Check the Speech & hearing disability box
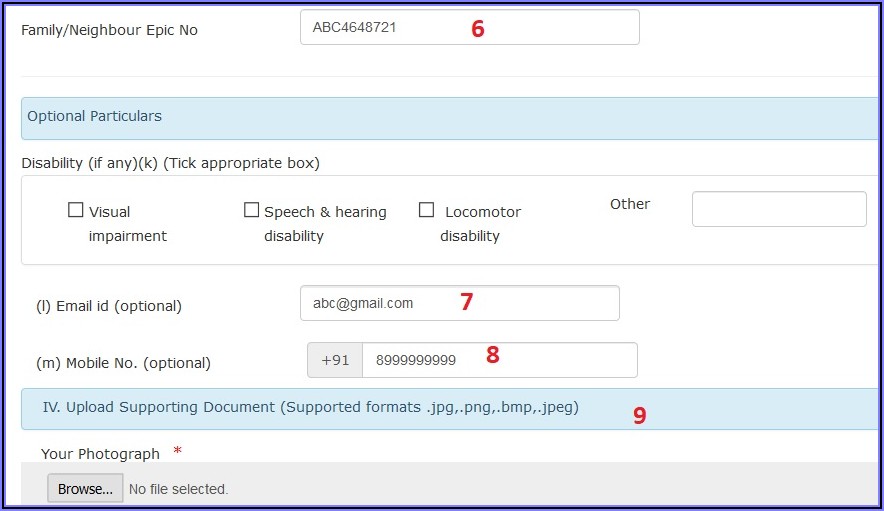The image size is (884, 511). [251, 210]
